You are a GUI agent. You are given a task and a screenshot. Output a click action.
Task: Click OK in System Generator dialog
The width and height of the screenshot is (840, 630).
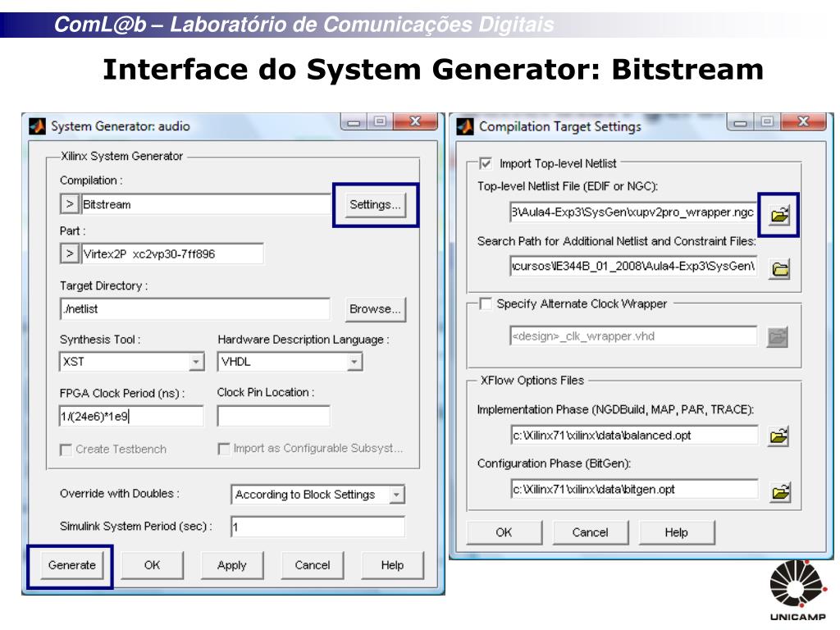pos(152,565)
